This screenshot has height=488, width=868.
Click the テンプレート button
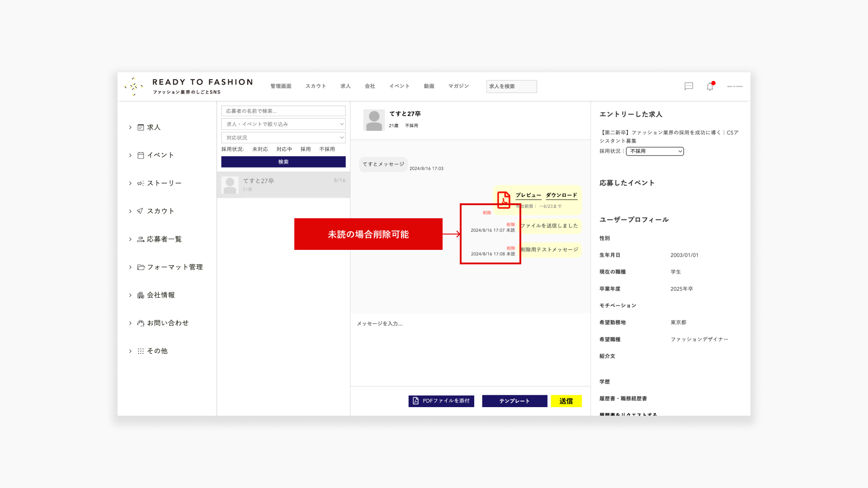pos(514,401)
